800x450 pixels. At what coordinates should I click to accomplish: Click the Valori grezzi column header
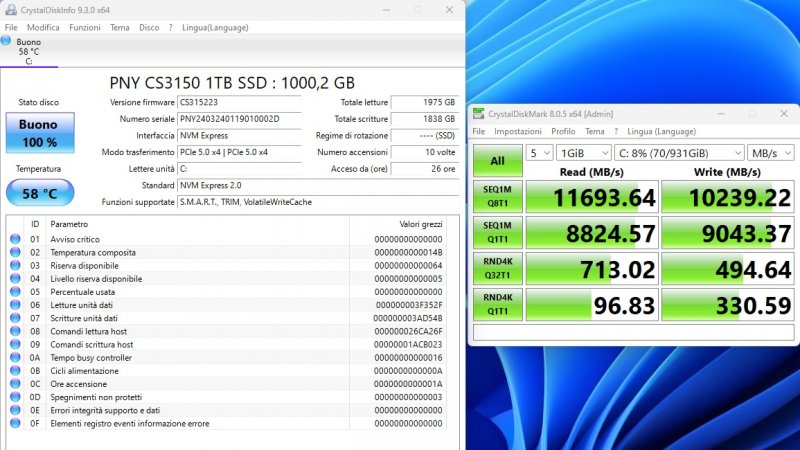tap(421, 224)
